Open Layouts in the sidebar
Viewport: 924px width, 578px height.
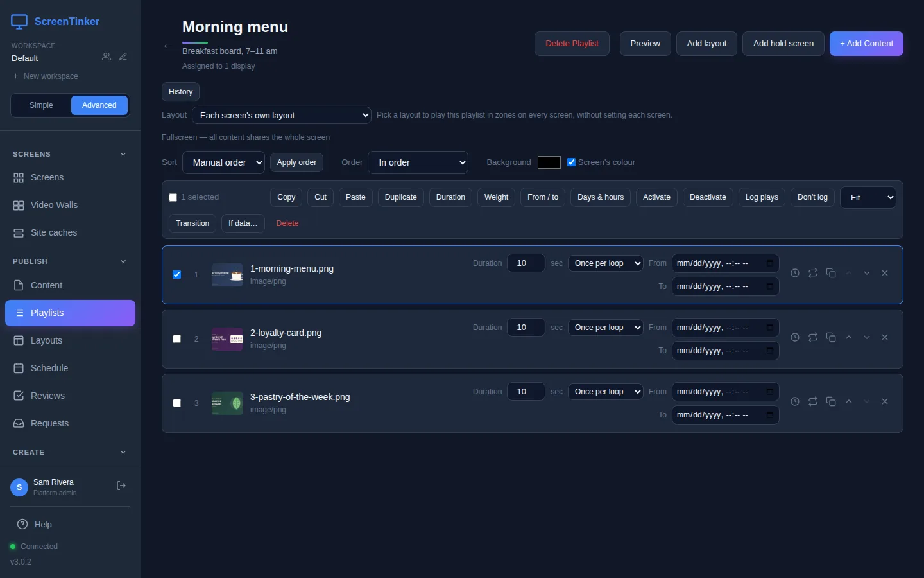[70, 340]
